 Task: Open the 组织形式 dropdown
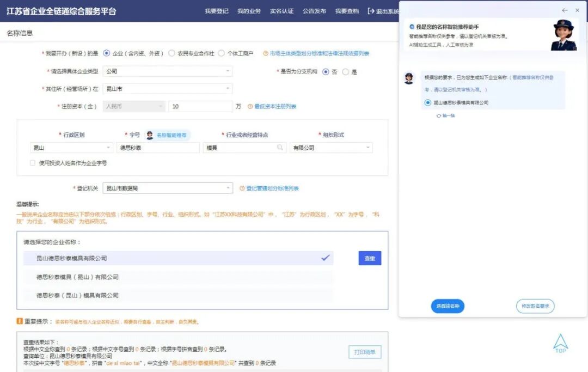(x=331, y=148)
